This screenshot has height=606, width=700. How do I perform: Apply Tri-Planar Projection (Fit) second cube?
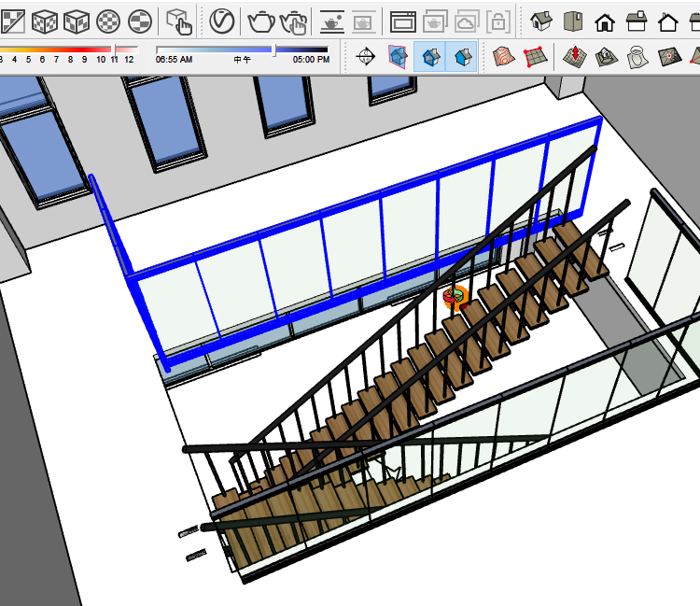click(x=77, y=21)
